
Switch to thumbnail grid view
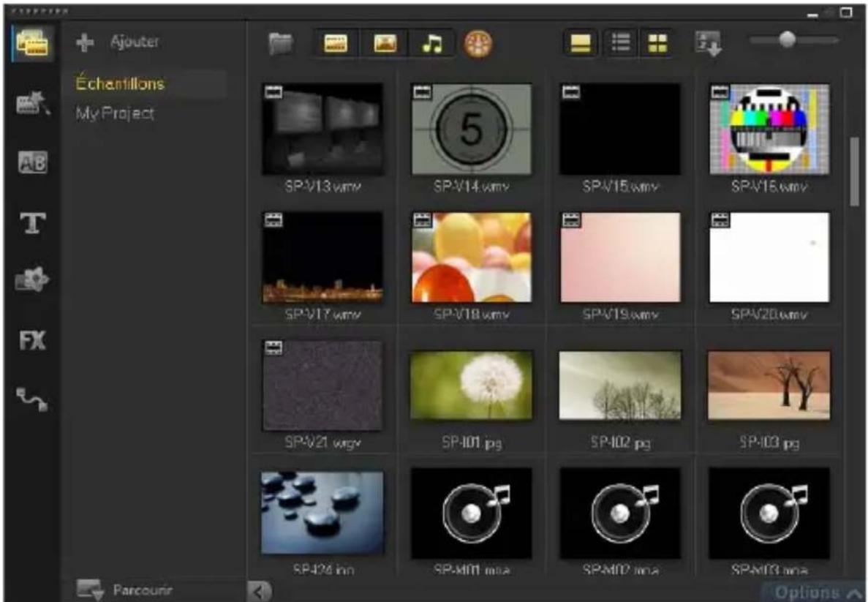point(657,43)
